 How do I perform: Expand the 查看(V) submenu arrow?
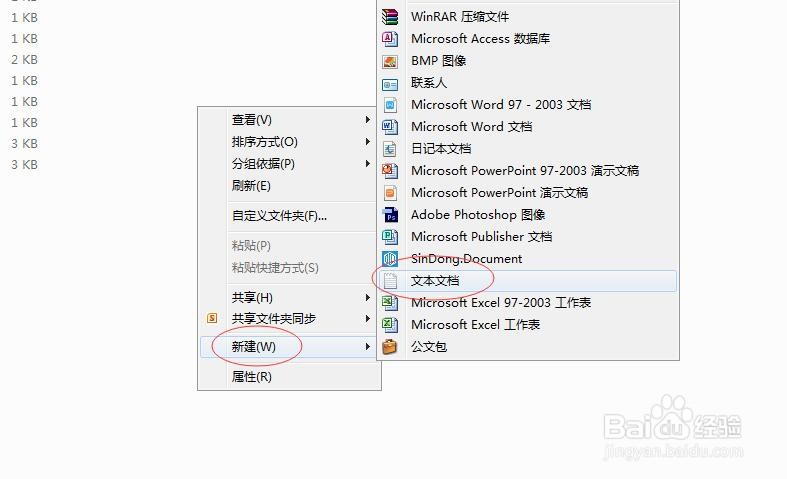pyautogui.click(x=368, y=119)
